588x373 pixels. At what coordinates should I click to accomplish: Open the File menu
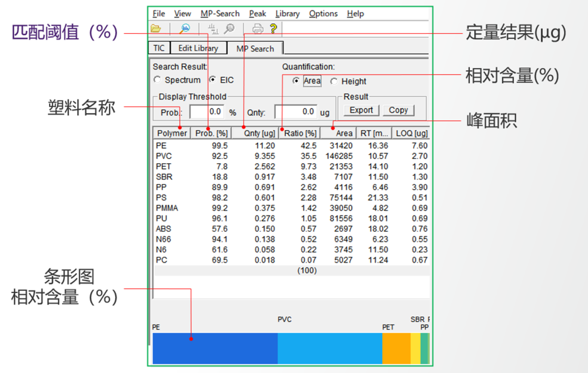tap(158, 14)
